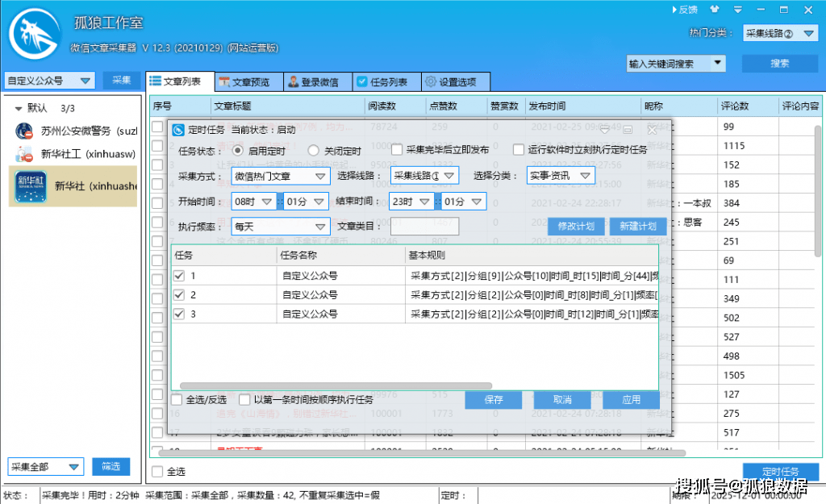Click the 定时任务 dialog clock icon

tap(178, 130)
